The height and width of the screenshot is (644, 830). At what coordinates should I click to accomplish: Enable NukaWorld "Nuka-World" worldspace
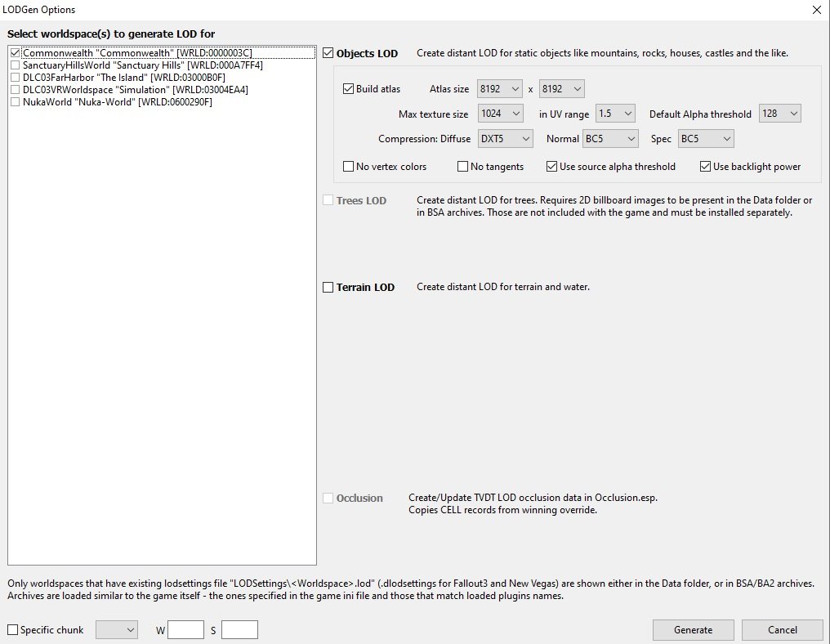tap(15, 101)
